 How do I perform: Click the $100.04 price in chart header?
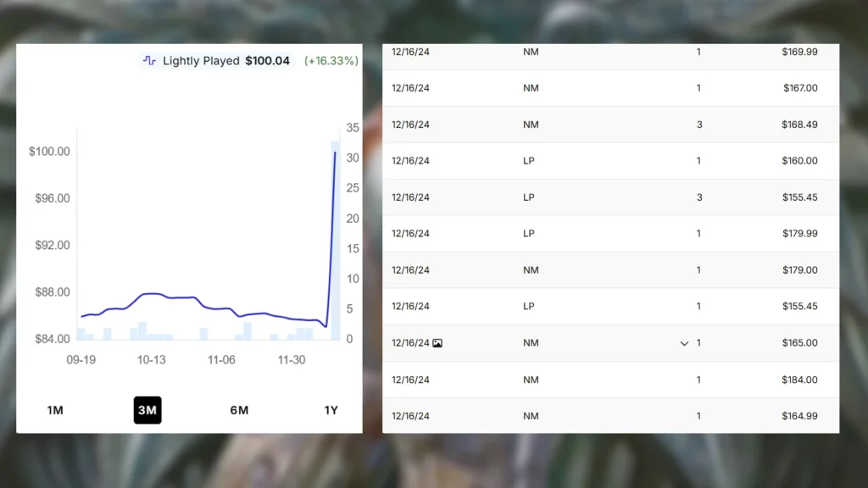(x=267, y=61)
